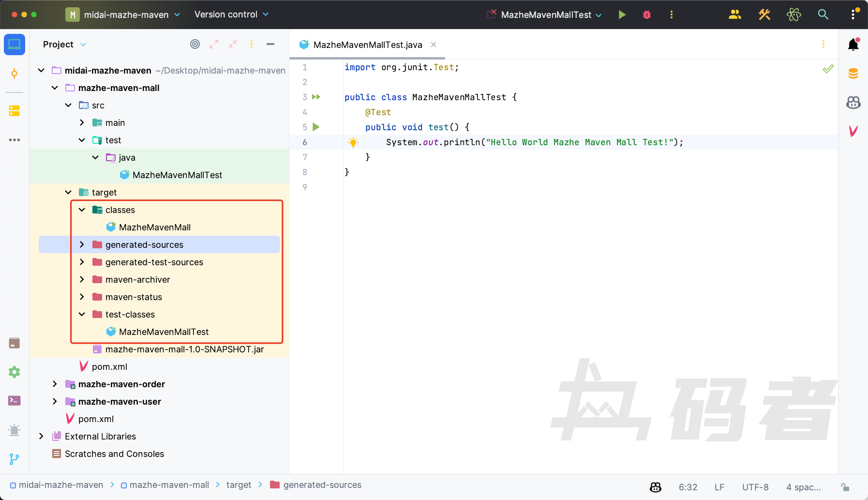868x500 pixels.
Task: Open pom.xml under mazhe-maven-mall
Action: coord(109,367)
